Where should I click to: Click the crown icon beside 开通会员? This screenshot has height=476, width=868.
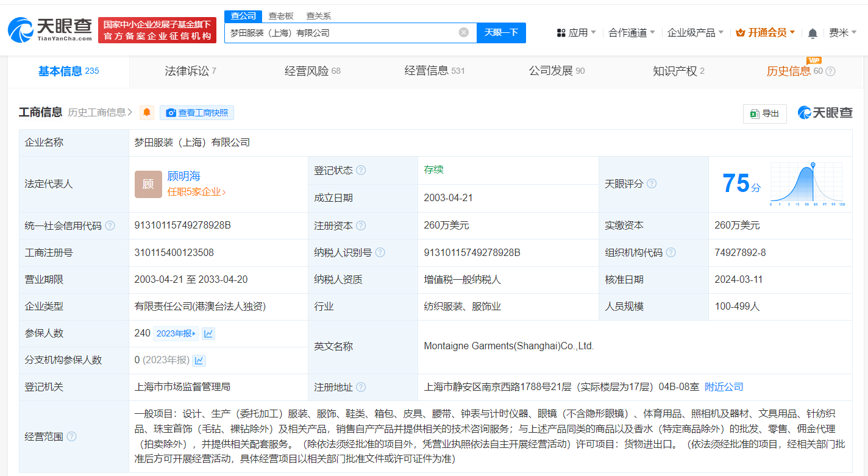pos(741,32)
